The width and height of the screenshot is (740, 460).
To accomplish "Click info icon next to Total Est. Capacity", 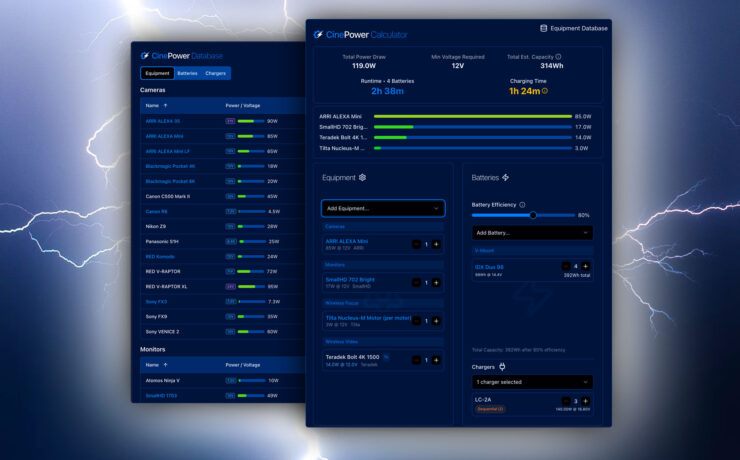I will tap(558, 57).
